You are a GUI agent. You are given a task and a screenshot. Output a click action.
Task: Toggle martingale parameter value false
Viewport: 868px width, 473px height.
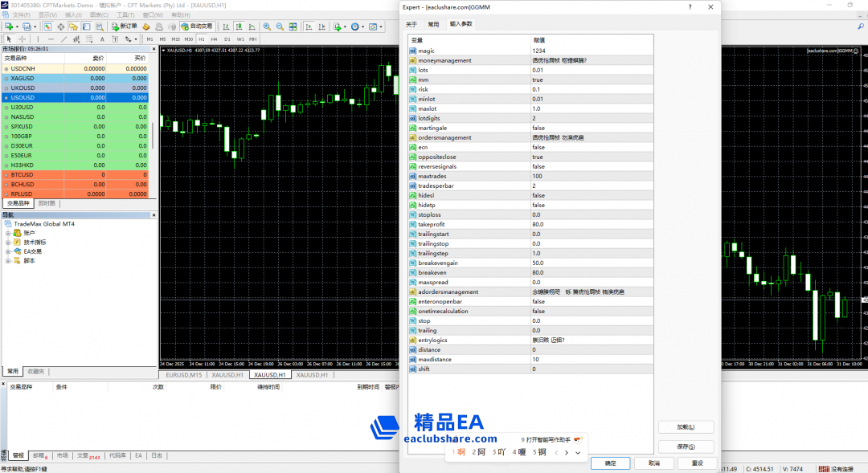pyautogui.click(x=538, y=128)
